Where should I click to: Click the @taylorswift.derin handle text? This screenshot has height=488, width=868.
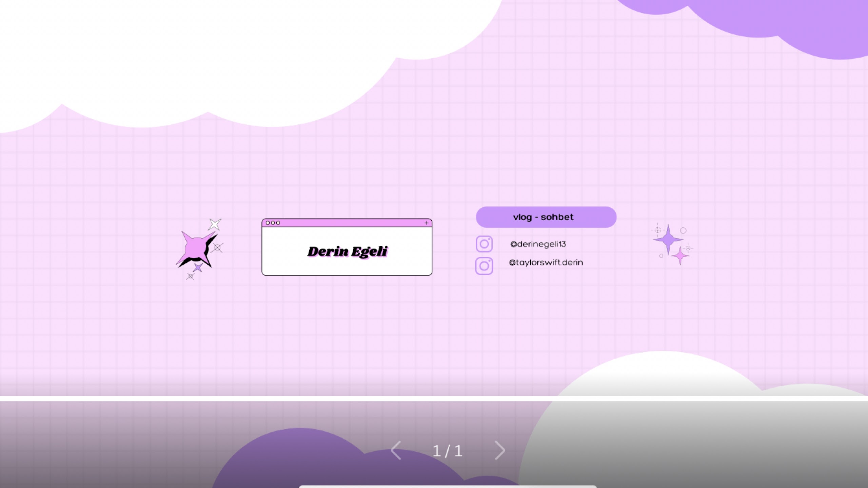[546, 262]
